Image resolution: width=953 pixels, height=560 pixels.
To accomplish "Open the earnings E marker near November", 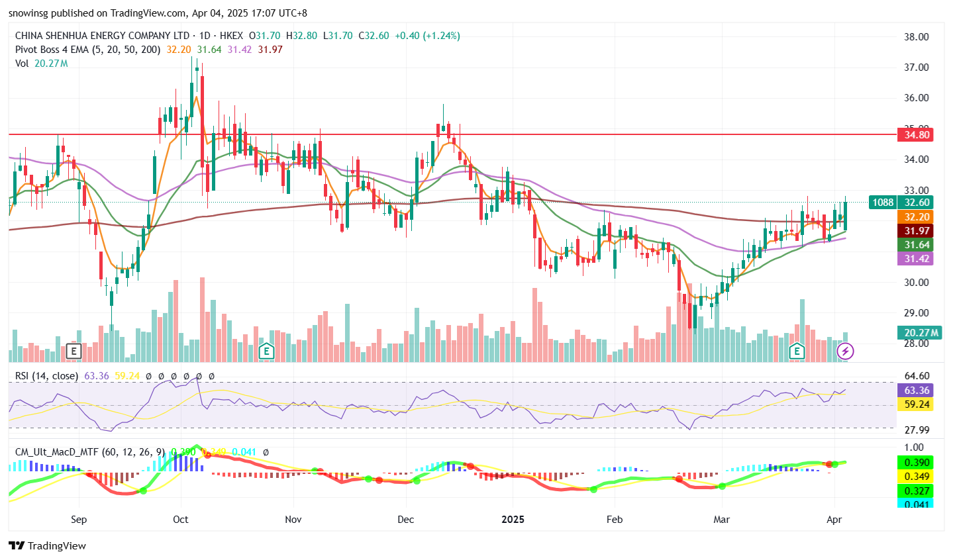I will click(266, 351).
